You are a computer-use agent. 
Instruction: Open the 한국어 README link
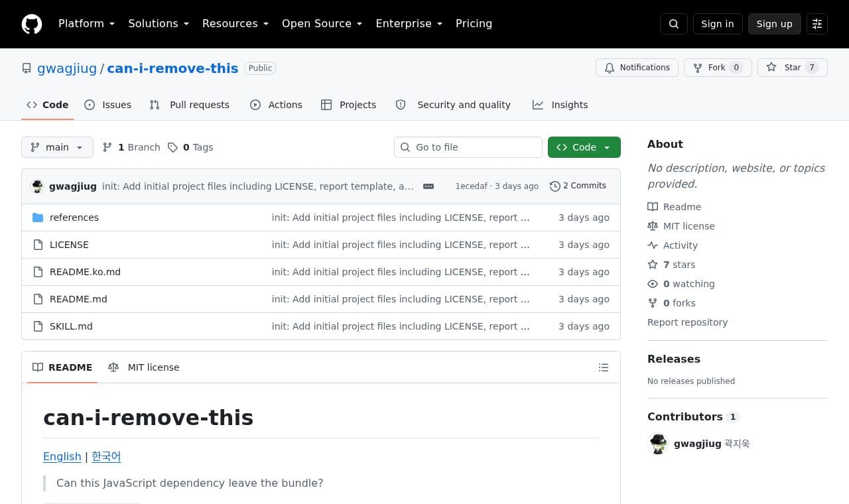pos(106,456)
